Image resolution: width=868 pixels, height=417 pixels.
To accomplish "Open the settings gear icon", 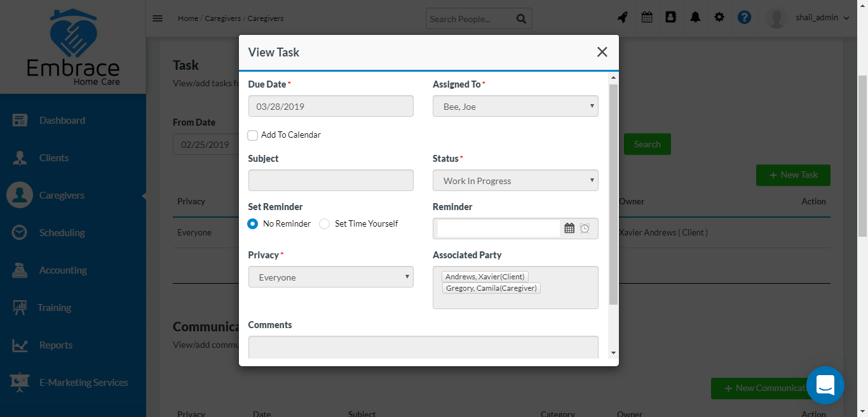I will tap(719, 18).
